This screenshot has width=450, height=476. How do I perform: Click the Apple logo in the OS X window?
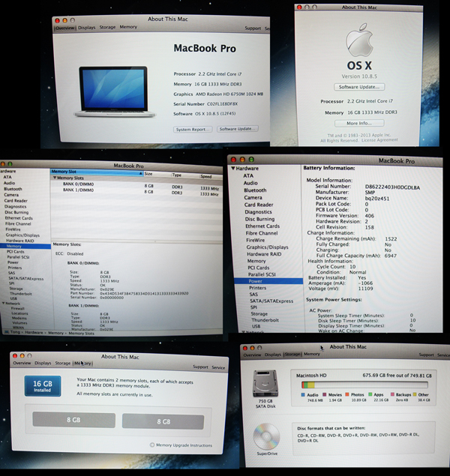coord(359,40)
